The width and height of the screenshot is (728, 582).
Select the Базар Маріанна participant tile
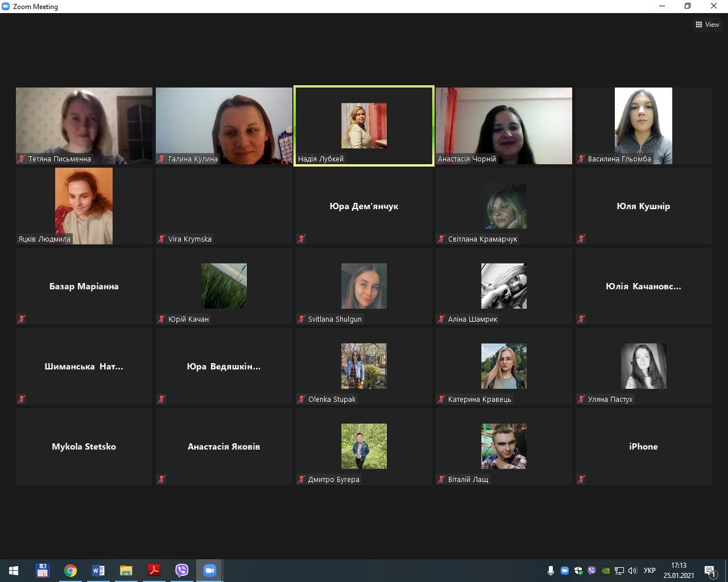click(x=84, y=286)
